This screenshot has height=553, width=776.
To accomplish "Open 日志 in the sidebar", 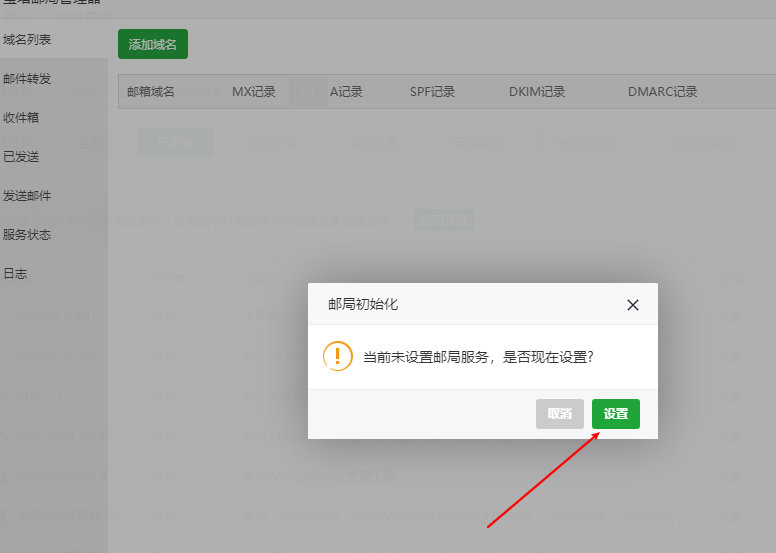I will point(15,274).
